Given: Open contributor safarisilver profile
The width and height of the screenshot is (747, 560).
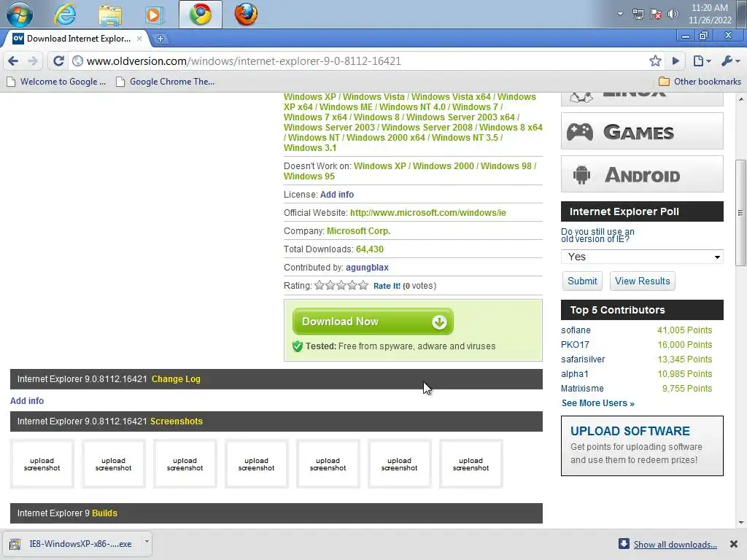Looking at the screenshot, I should (583, 359).
